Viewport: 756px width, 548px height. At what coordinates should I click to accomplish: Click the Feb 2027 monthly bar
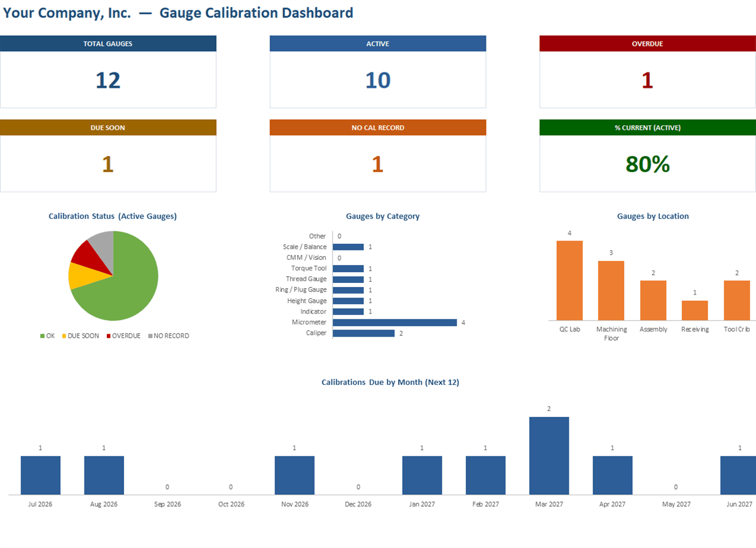click(485, 475)
